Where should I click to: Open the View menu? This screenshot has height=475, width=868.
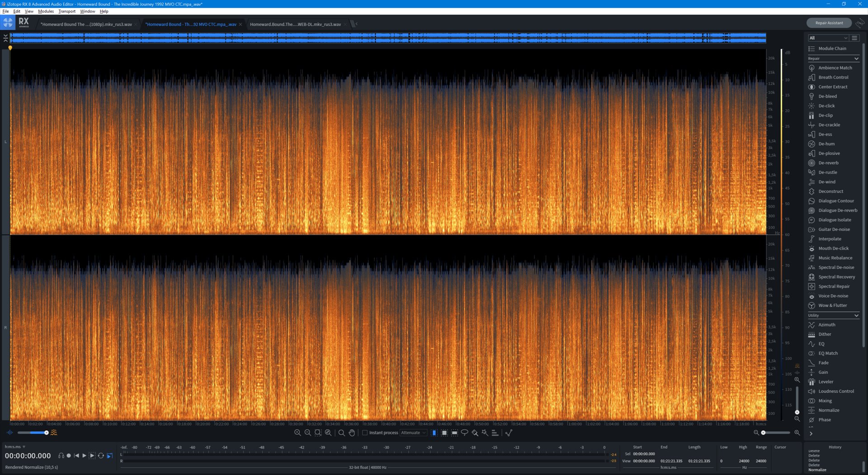pos(29,11)
